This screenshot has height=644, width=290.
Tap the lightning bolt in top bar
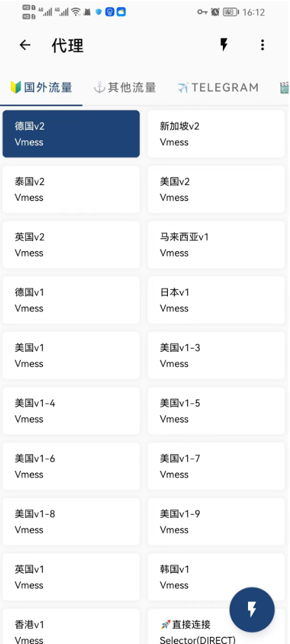coord(224,45)
